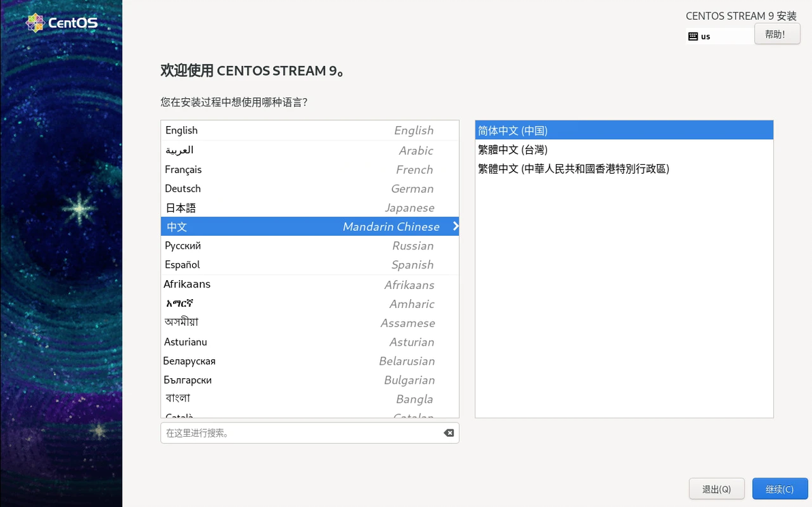Select 繁體中文 (台灣) locale
Screen dimensions: 812x507
point(624,150)
